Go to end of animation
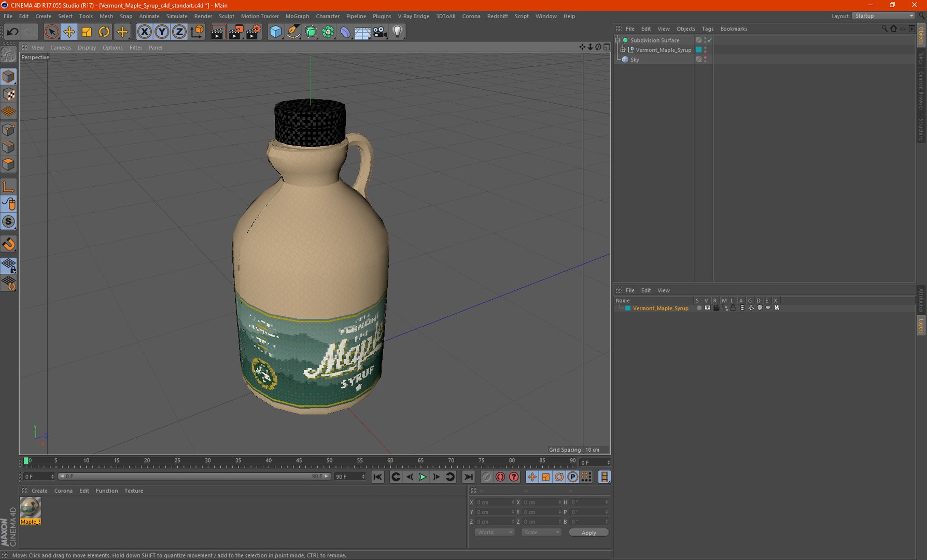927x560 pixels. pyautogui.click(x=468, y=477)
